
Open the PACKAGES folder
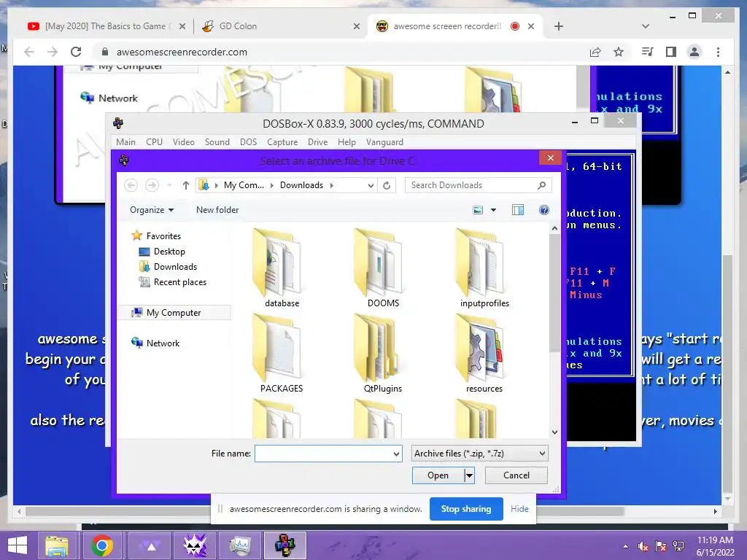coord(281,354)
